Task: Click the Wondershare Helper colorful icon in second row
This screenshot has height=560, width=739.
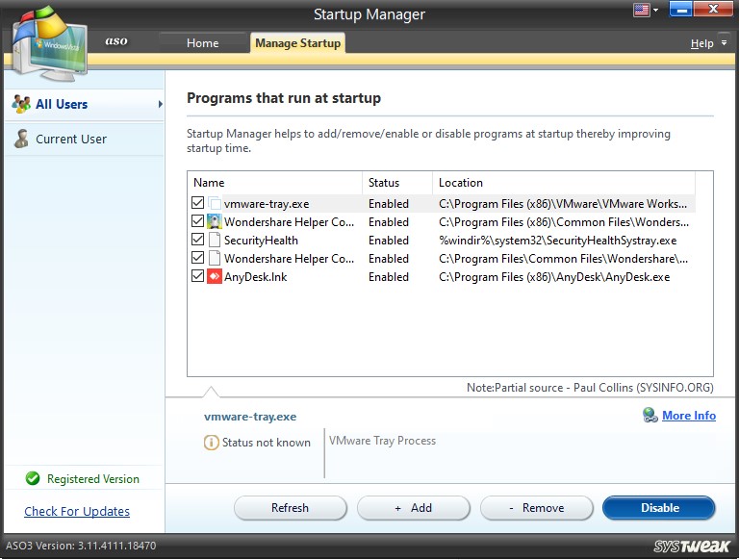Action: coord(214,222)
